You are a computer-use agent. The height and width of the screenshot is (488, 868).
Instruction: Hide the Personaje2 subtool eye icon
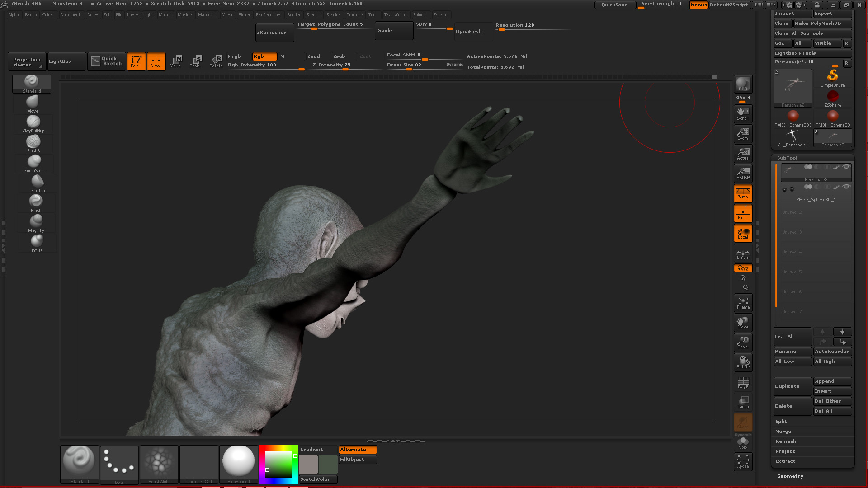846,167
